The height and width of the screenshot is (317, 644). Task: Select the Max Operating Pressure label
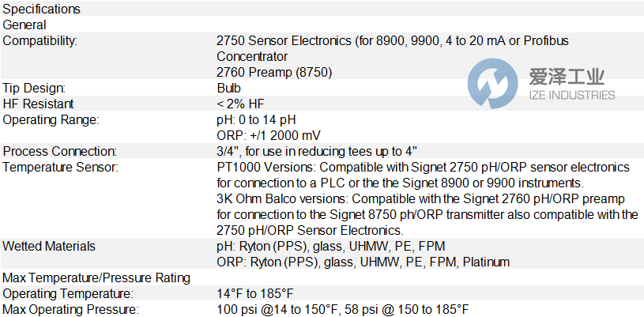point(69,310)
